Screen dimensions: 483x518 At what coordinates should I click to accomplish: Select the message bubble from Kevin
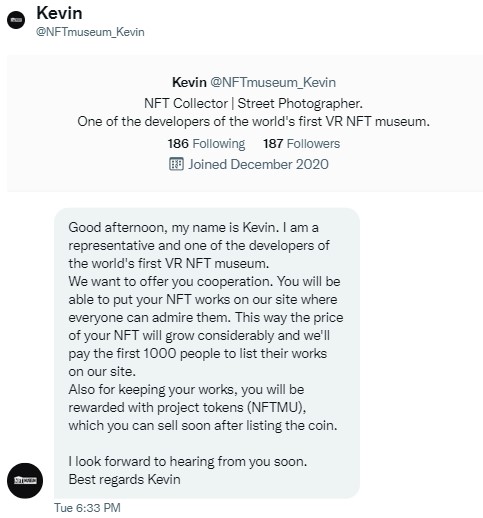click(207, 353)
